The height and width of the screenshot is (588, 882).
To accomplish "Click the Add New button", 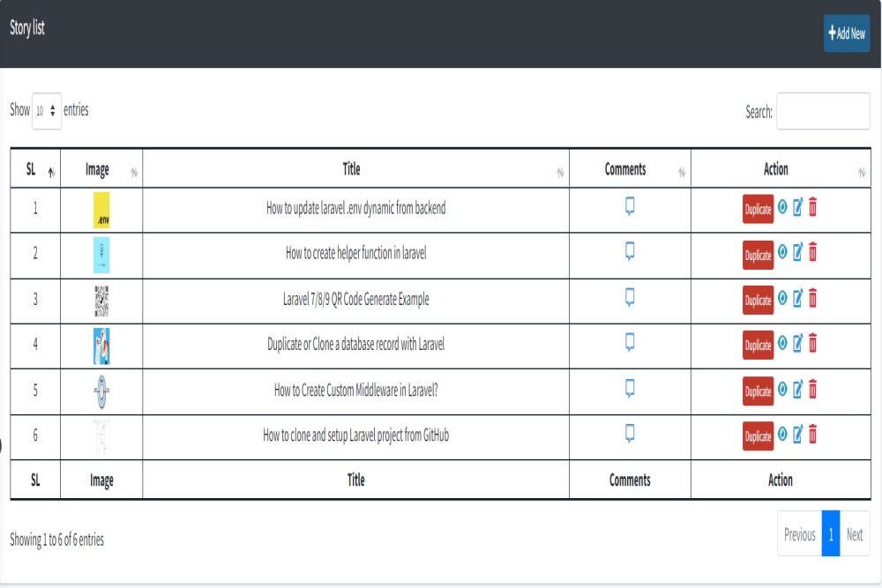I will coord(846,33).
